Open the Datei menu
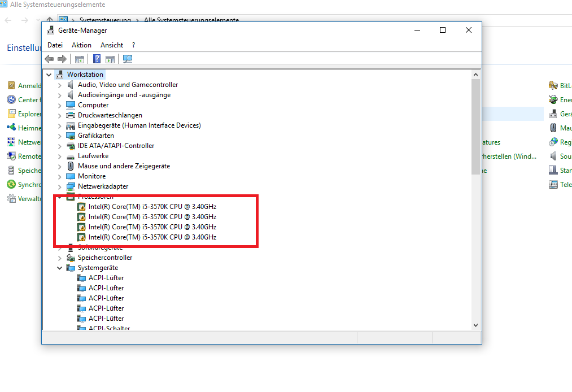The image size is (572, 392). pyautogui.click(x=55, y=45)
